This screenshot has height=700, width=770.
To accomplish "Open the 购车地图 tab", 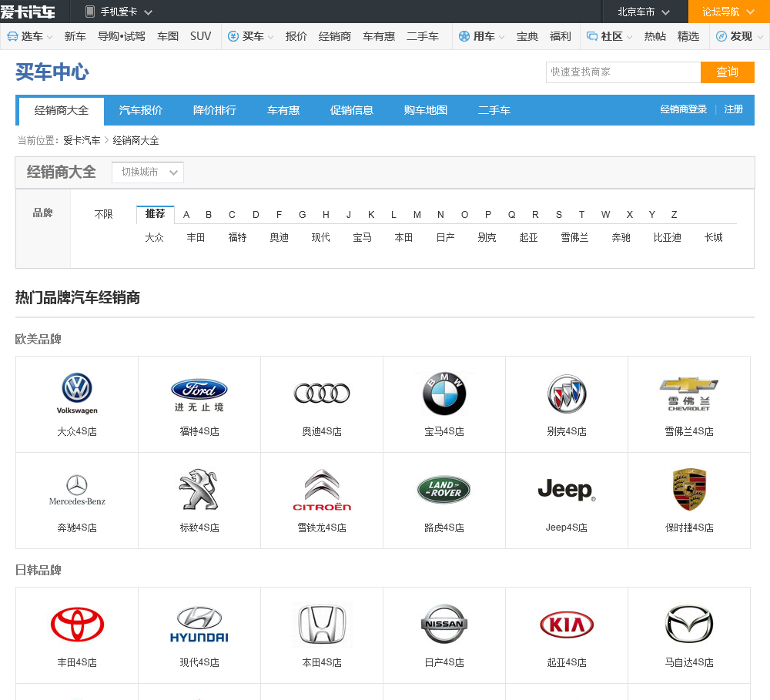I will pos(426,110).
